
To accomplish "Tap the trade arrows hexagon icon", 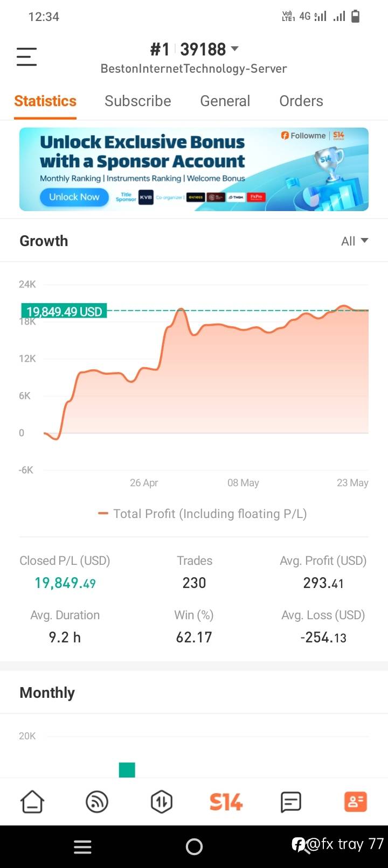I will point(162,802).
